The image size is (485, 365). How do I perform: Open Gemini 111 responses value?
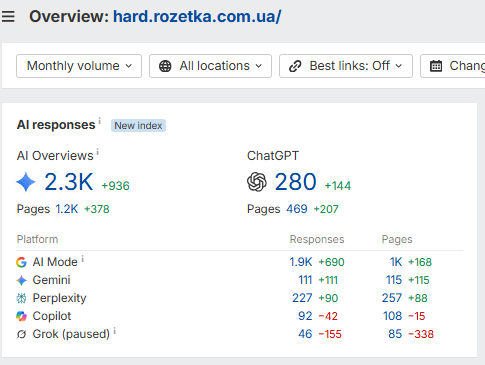(305, 280)
